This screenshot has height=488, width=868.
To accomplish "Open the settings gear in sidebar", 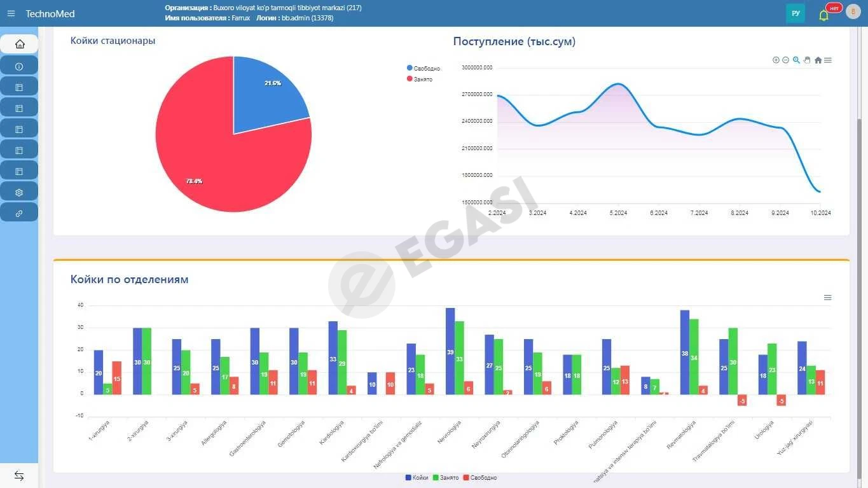I will coord(19,192).
